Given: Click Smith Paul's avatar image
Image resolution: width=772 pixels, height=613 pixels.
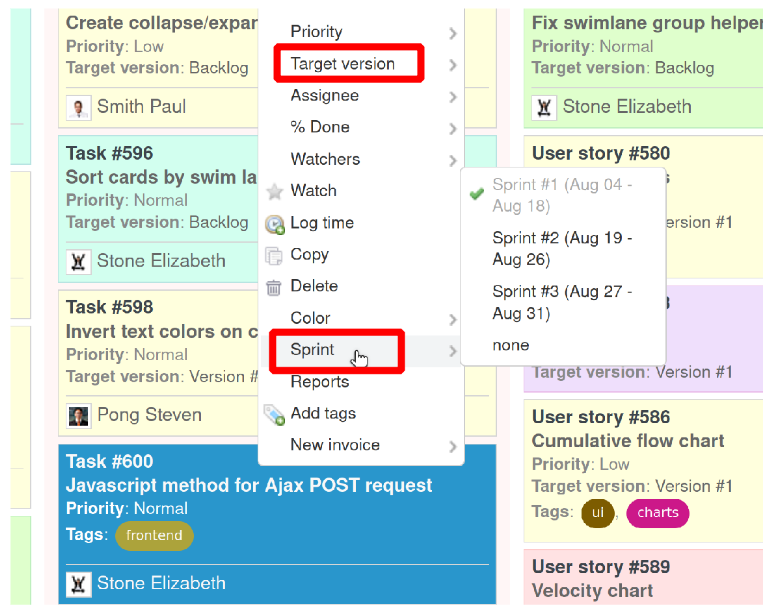Looking at the screenshot, I should 78,107.
